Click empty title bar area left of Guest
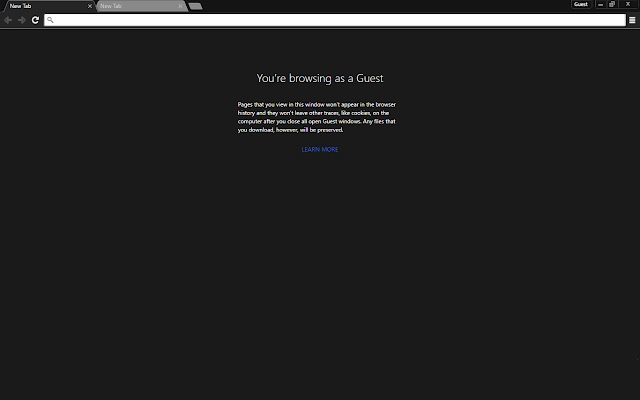The width and height of the screenshot is (640, 400). (x=400, y=5)
